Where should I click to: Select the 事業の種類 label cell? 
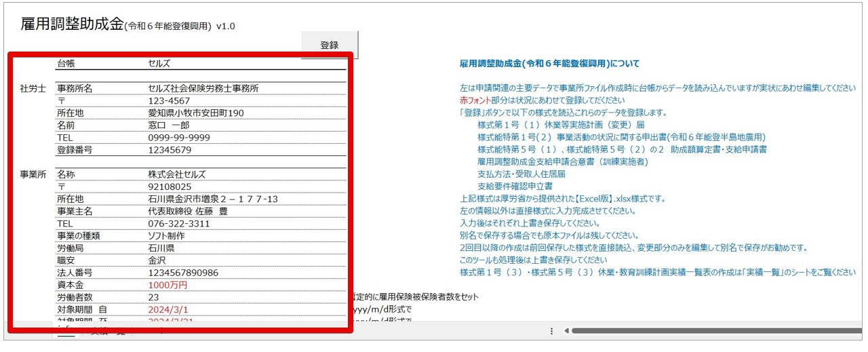[79, 235]
